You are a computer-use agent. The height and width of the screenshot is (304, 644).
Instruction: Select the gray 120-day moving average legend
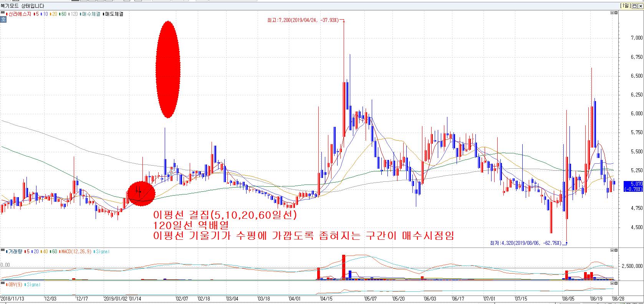[x=73, y=14]
